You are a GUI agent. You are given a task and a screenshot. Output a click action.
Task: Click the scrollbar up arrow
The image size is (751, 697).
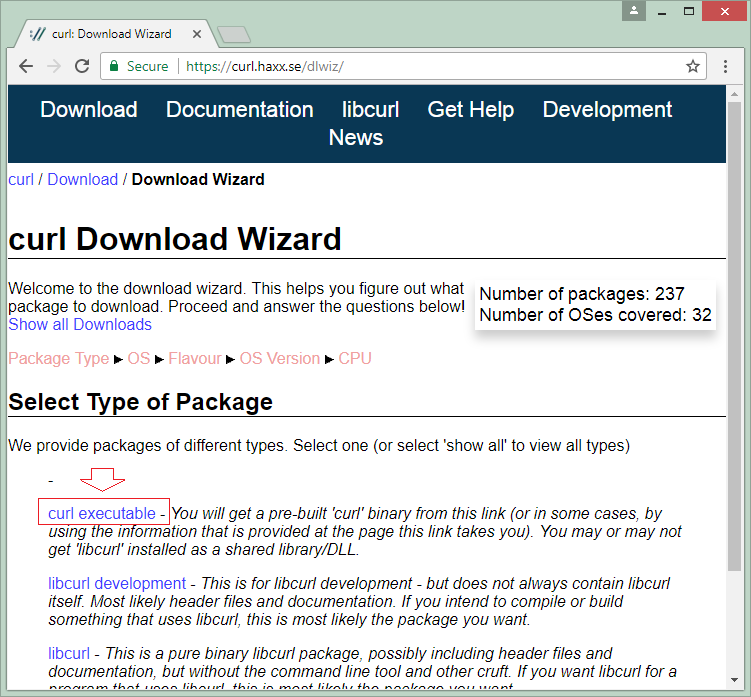click(734, 94)
